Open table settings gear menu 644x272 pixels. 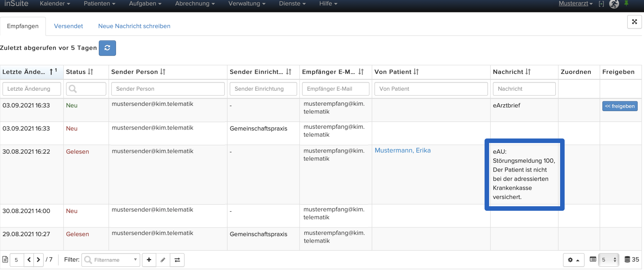(x=574, y=260)
